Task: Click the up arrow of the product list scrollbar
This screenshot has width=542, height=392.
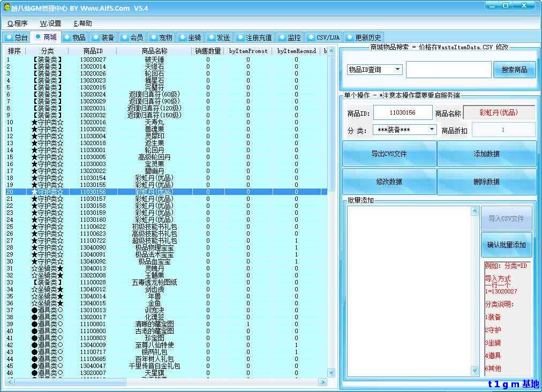Action: point(332,51)
